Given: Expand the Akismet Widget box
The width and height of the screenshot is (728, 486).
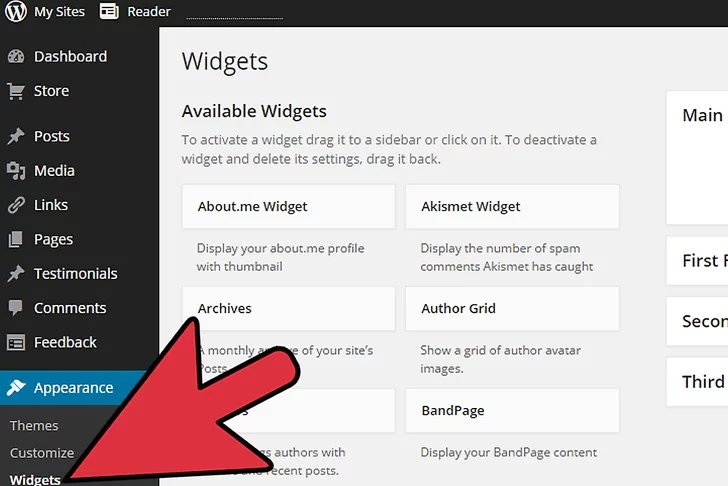Looking at the screenshot, I should pyautogui.click(x=512, y=207).
